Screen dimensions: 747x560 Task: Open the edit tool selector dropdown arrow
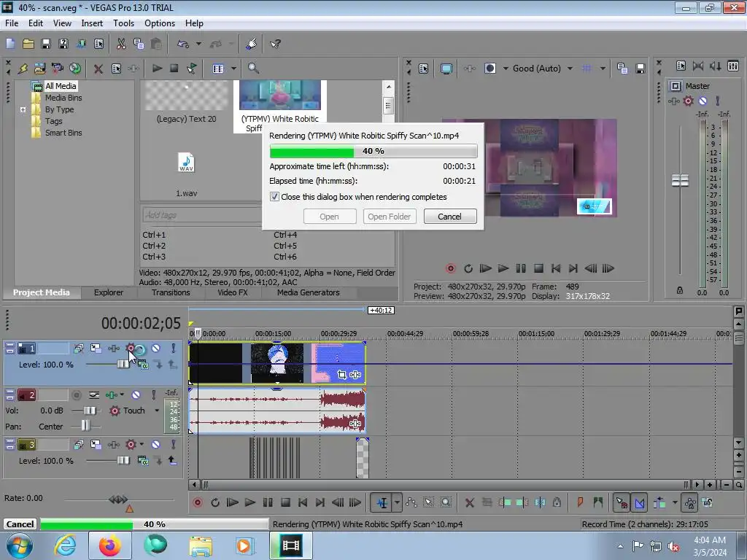397,502
